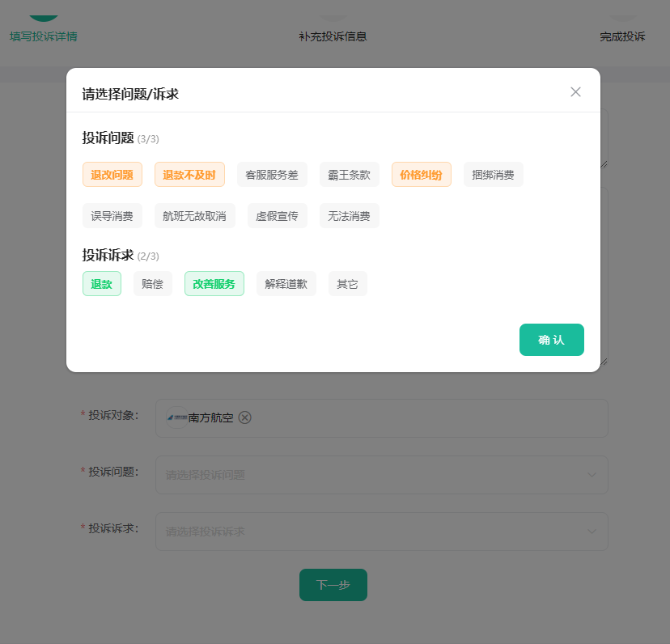Viewport: 670px width, 644px height.
Task: Close the 请选择问题/诉求 dialog with X
Action: pyautogui.click(x=575, y=92)
